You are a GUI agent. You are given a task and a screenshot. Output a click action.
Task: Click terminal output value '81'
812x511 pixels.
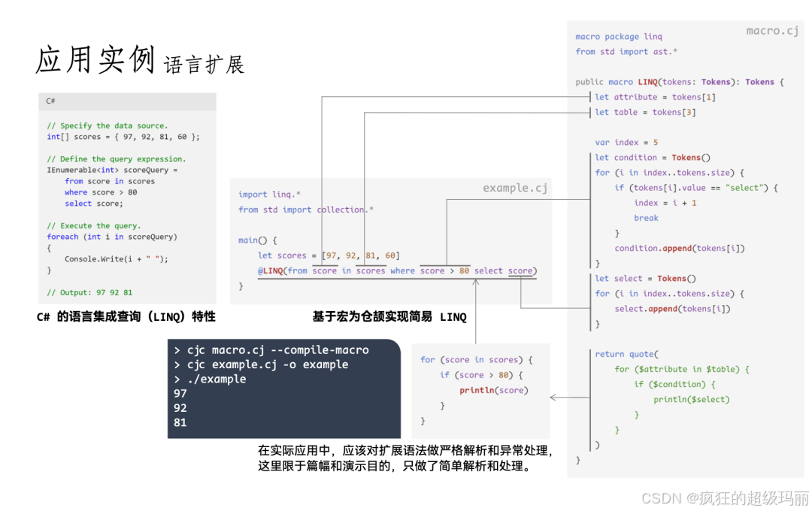[x=180, y=422]
